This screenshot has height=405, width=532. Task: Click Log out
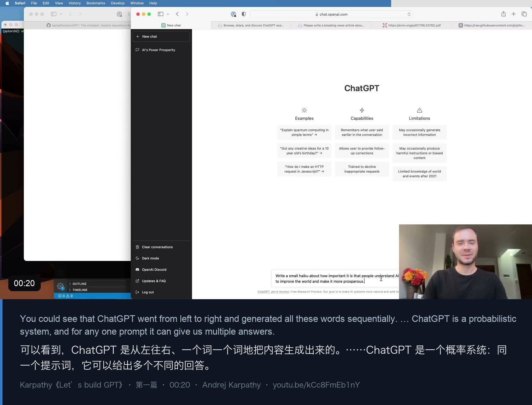click(161, 292)
